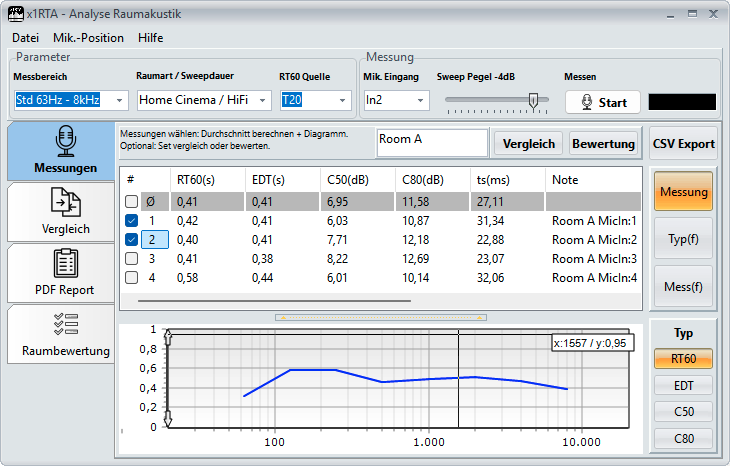Click the CSV Export button
Screen dimensions: 730x466
[x=683, y=143]
